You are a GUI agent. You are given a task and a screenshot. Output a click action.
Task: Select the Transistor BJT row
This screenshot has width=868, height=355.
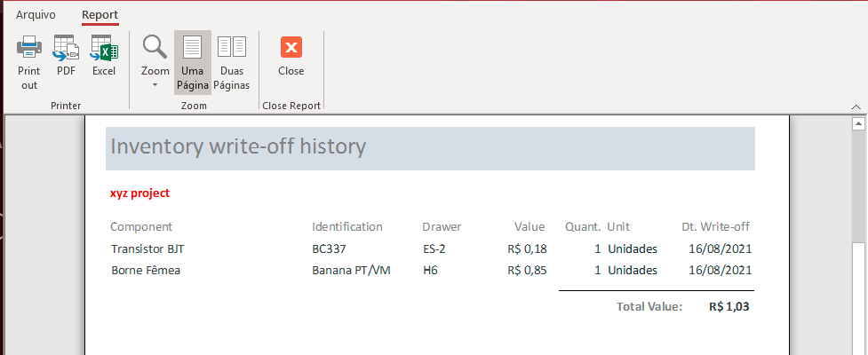pos(432,248)
